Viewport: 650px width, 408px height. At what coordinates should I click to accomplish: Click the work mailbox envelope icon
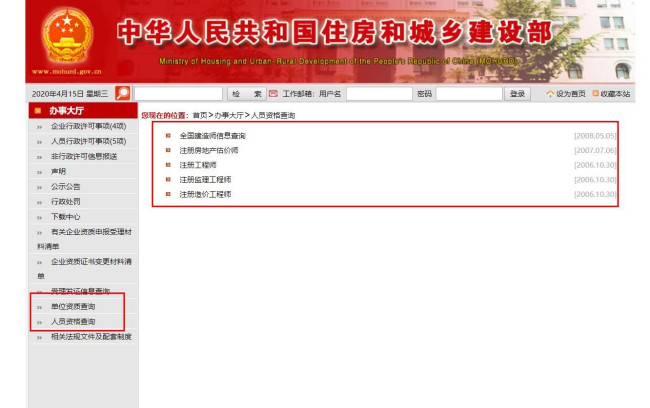pos(274,94)
